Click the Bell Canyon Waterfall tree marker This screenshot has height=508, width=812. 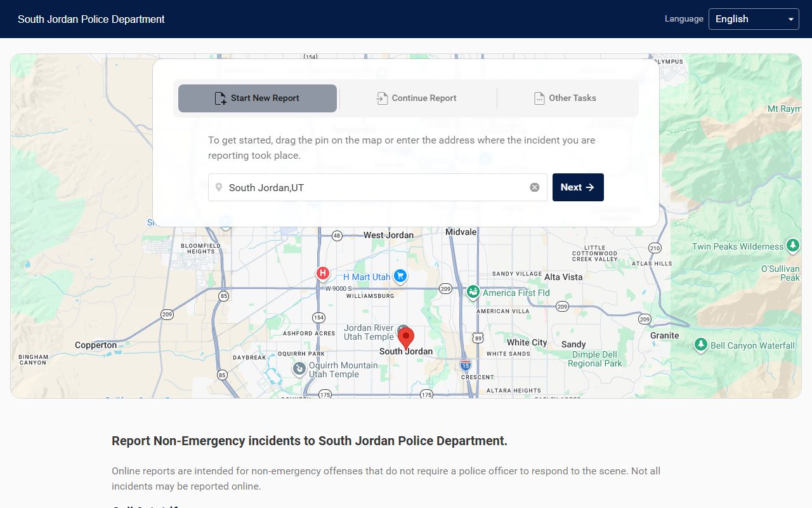(x=700, y=345)
